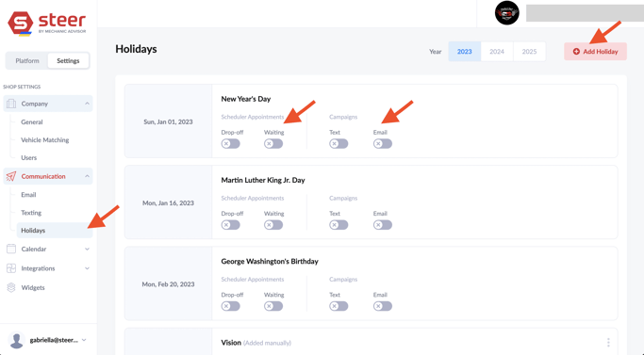
Task: Switch to the Platform tab
Action: [27, 61]
